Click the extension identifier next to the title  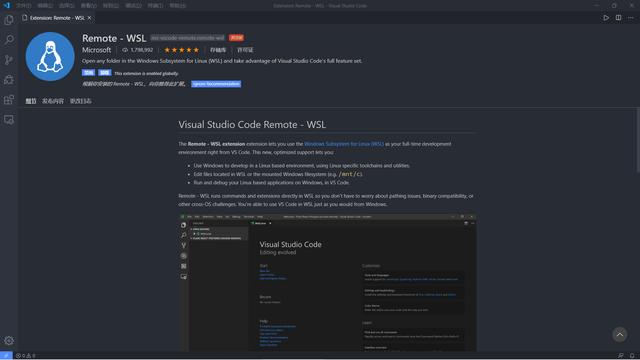point(187,38)
